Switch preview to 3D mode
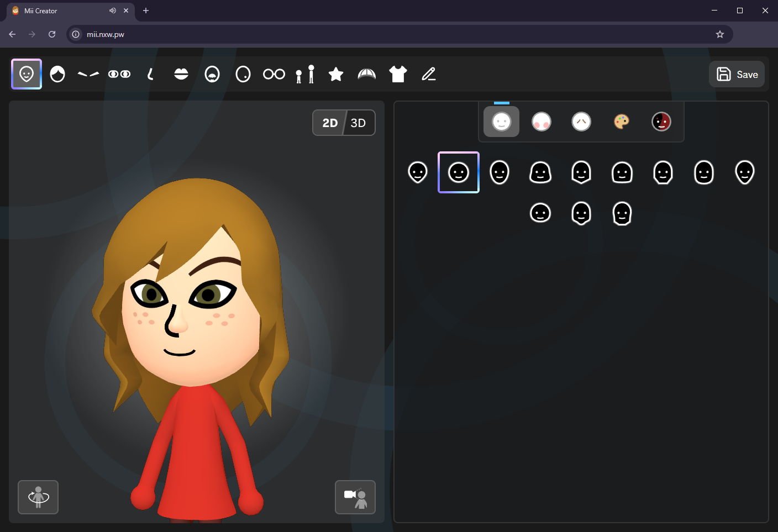The image size is (778, 532). [x=359, y=123]
